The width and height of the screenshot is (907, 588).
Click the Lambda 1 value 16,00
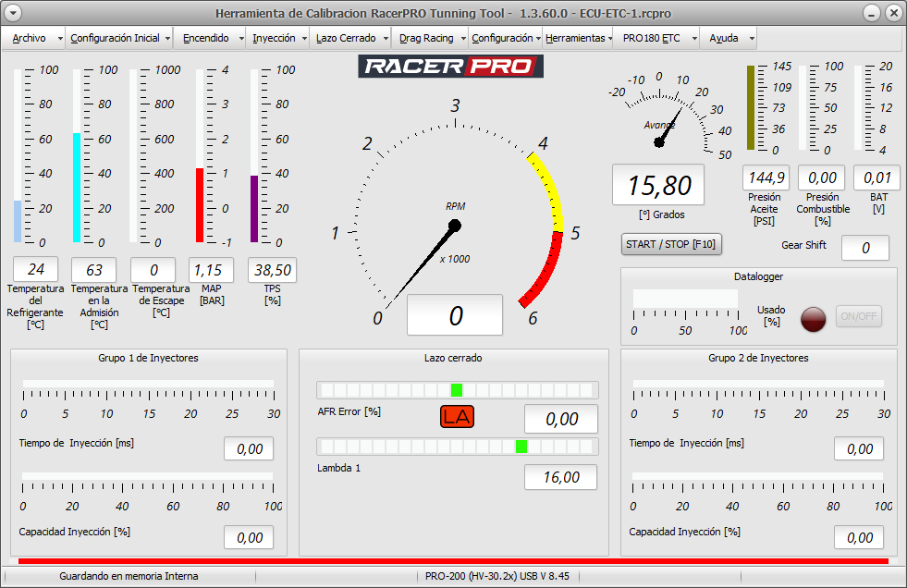point(560,477)
